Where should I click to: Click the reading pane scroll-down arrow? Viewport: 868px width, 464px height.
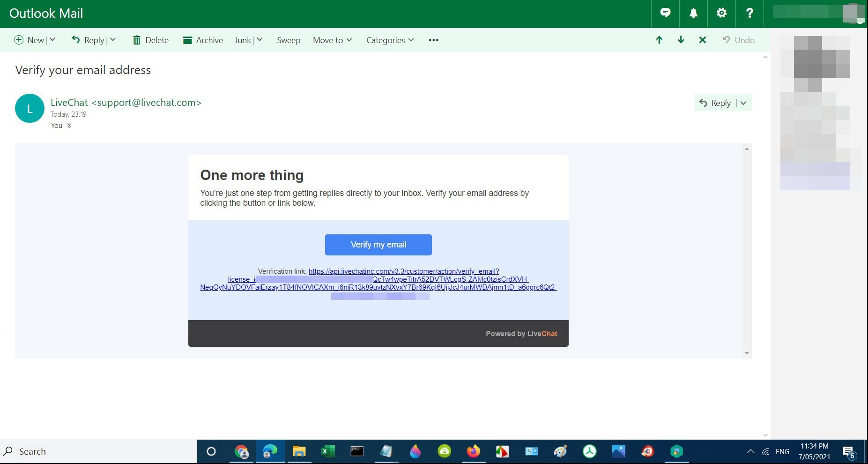click(x=747, y=353)
